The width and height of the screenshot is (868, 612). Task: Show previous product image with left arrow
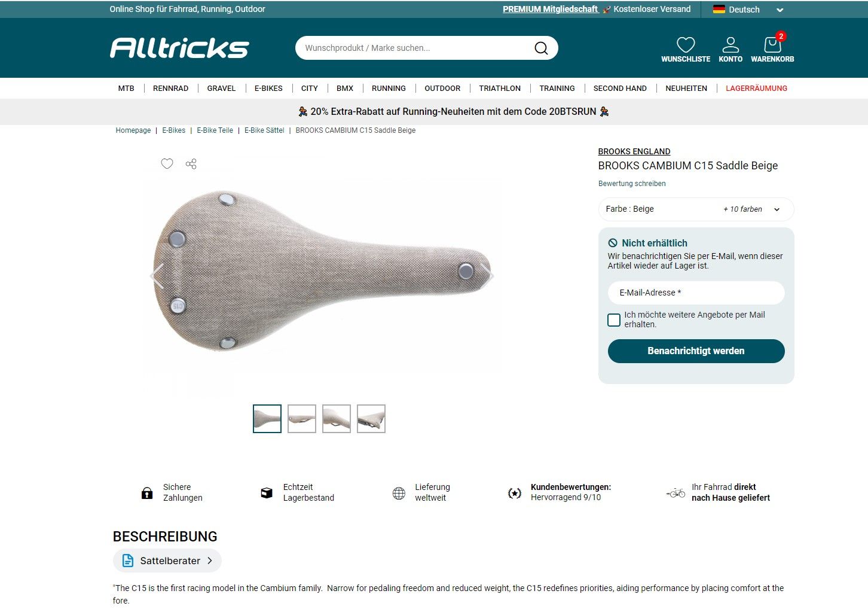(x=157, y=275)
